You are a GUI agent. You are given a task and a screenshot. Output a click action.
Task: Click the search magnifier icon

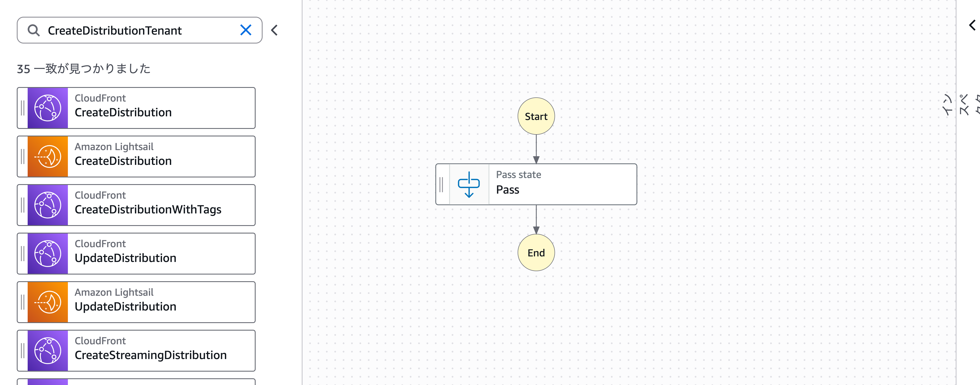coord(34,30)
